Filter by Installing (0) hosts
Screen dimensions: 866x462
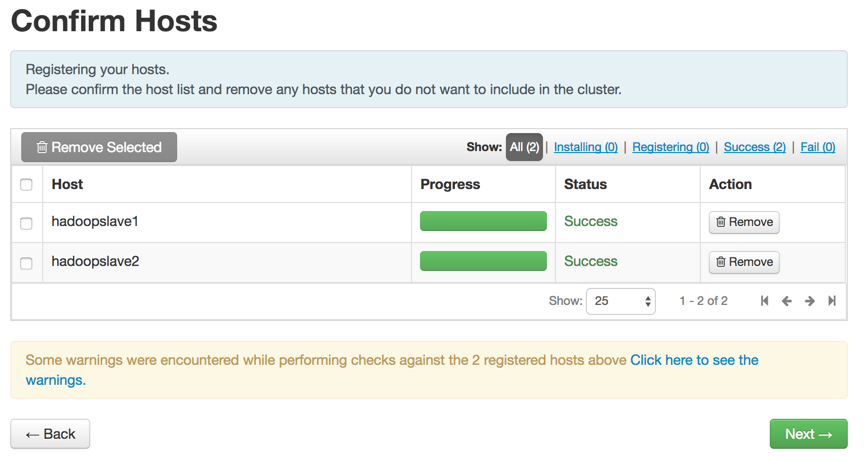click(586, 147)
